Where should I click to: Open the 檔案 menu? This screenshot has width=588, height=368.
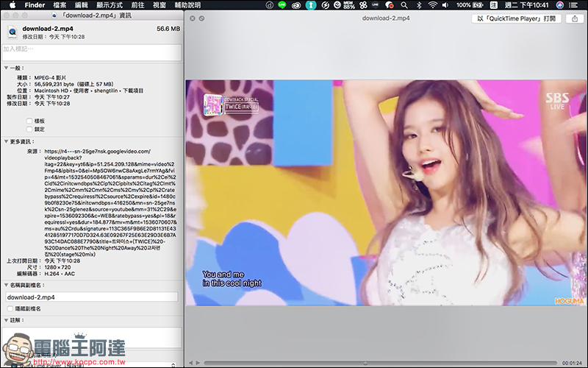[60, 5]
